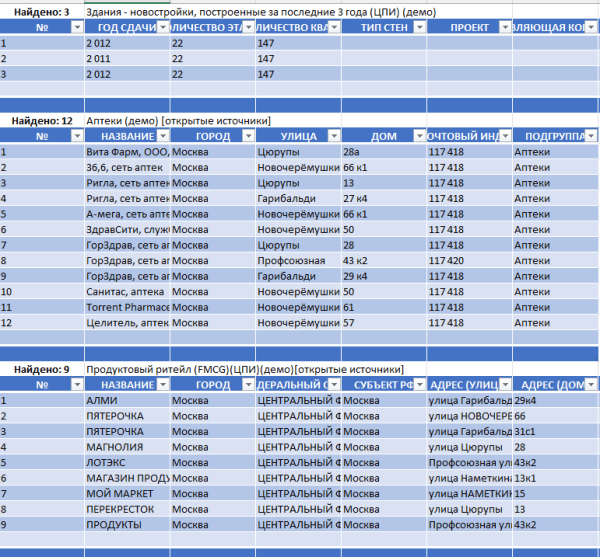This screenshot has width=600, height=557.
Task: Expand the ПРОЕКТ column filter
Action: (x=502, y=28)
